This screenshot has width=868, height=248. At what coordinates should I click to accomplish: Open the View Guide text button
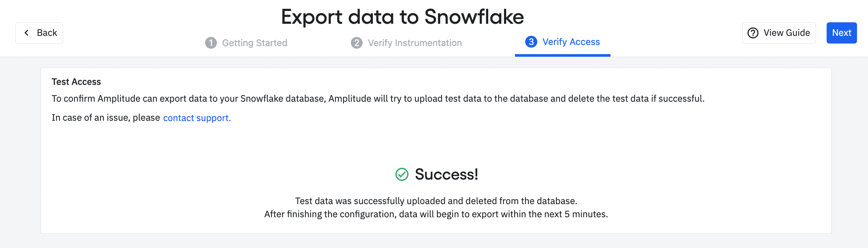coord(787,33)
